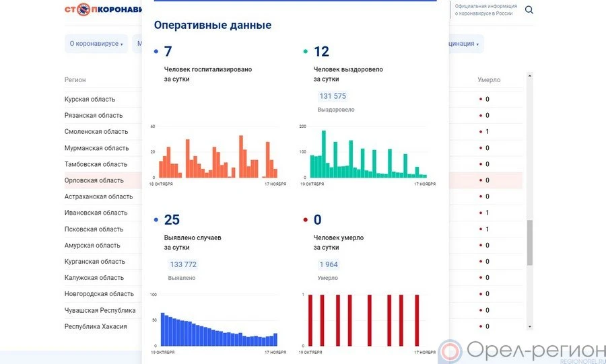The image size is (606, 364).
Task: Click the search magnifier icon
Action: [529, 9]
